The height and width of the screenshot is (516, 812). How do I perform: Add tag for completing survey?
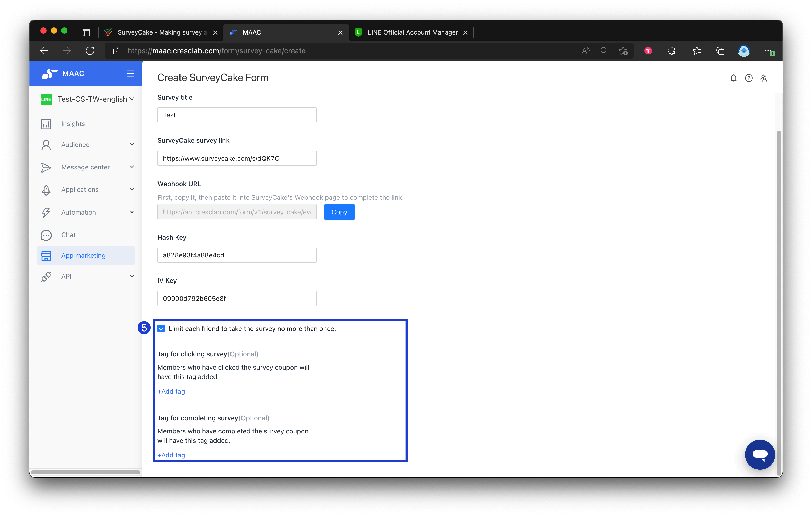(171, 455)
